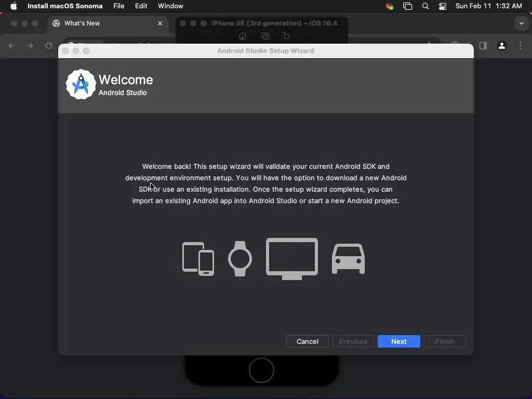Open Spotlight search in menu bar
This screenshot has height=399, width=532.
click(x=425, y=6)
